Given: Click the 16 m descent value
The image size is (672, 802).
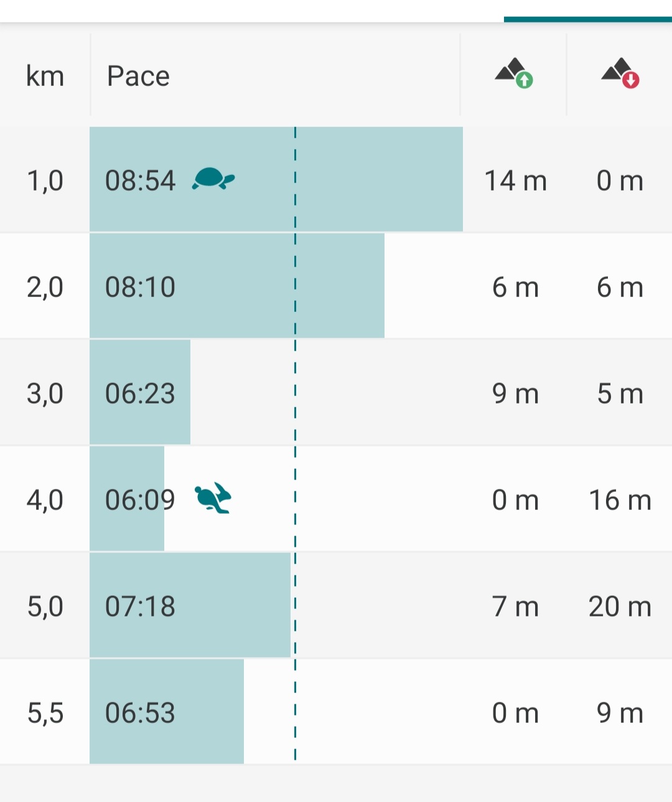Looking at the screenshot, I should tap(620, 500).
